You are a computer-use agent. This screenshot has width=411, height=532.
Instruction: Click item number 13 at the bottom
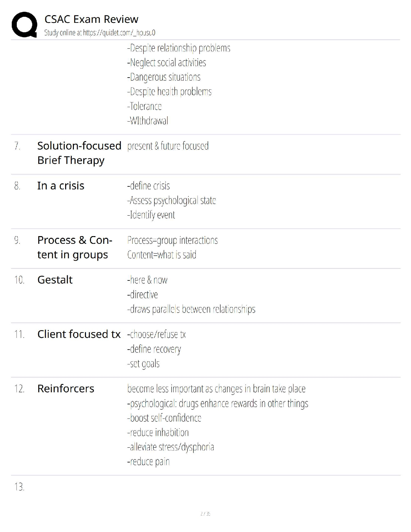(19, 487)
